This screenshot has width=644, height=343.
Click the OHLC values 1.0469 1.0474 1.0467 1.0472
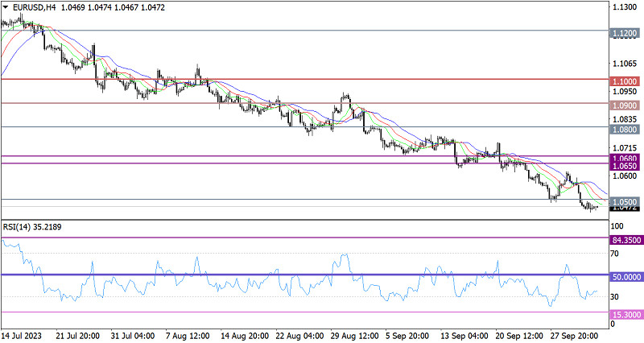pyautogui.click(x=113, y=7)
